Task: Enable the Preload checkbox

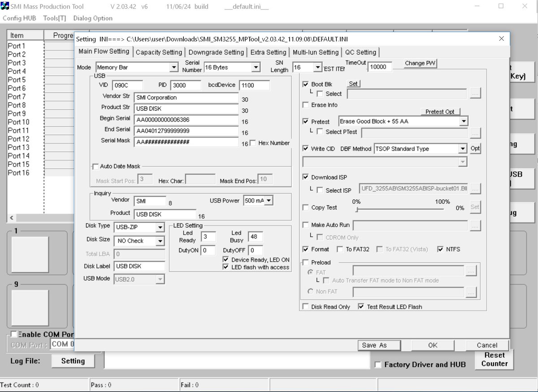Action: click(306, 263)
